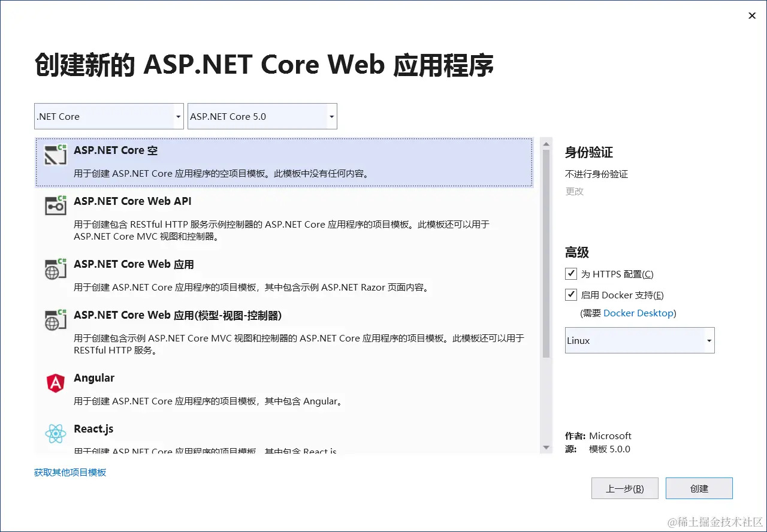Click the description mentioning ASP.NET Razor 页面内容
The height and width of the screenshot is (532, 767).
(x=252, y=288)
